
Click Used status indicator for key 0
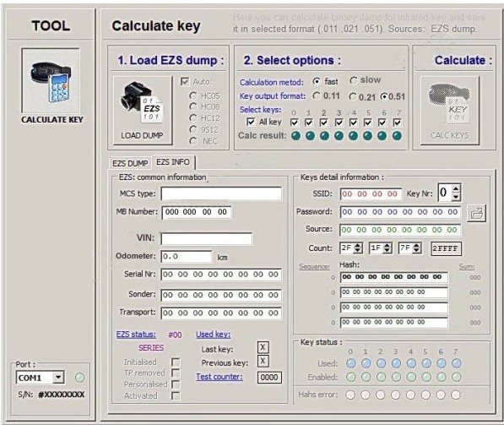coord(351,363)
